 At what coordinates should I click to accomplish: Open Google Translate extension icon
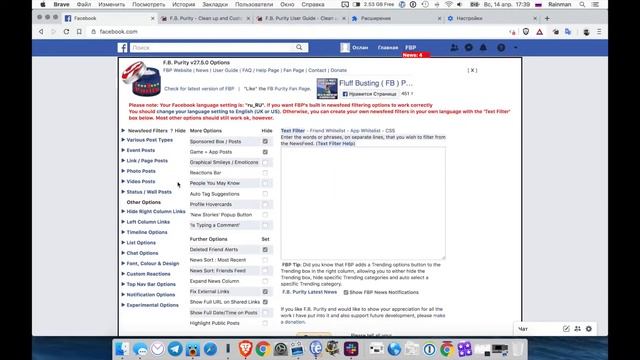coord(568,31)
